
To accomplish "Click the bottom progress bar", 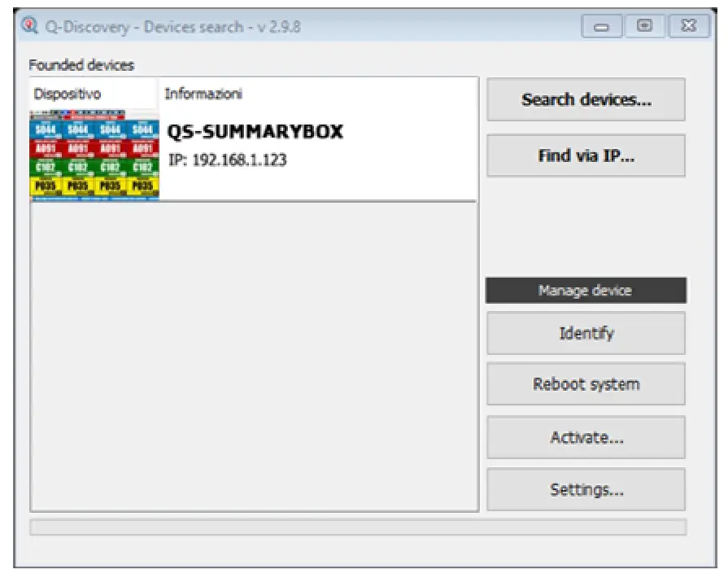I will [358, 527].
